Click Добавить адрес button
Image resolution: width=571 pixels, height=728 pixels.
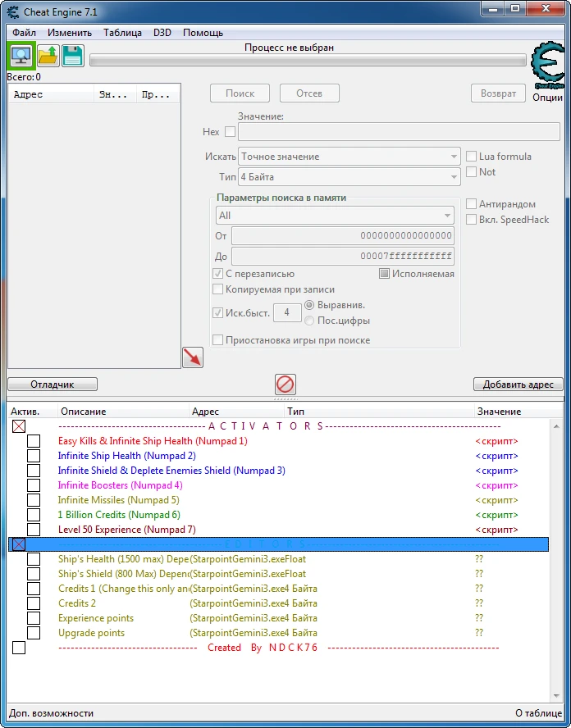(x=518, y=384)
